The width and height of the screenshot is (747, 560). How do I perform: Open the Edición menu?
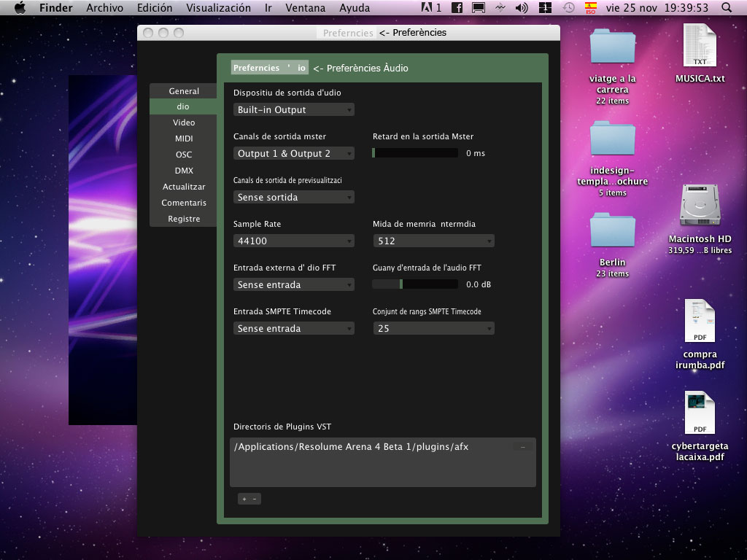[155, 7]
